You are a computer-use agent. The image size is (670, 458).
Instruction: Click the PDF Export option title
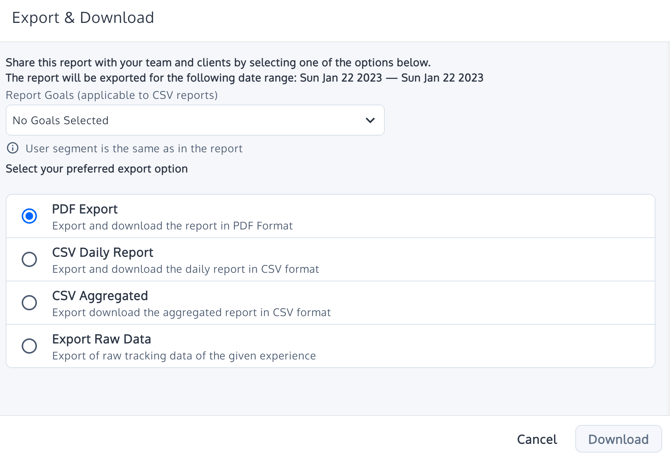(85, 209)
